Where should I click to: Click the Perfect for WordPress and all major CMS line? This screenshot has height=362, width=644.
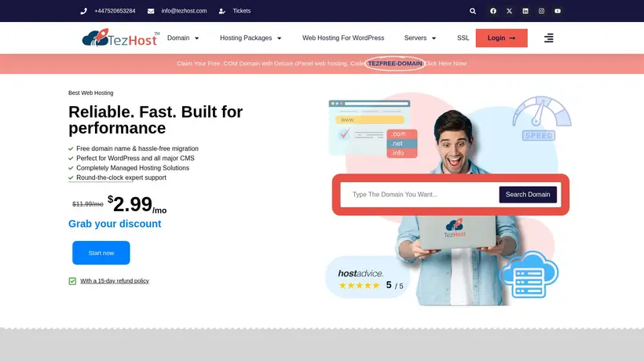pos(135,159)
